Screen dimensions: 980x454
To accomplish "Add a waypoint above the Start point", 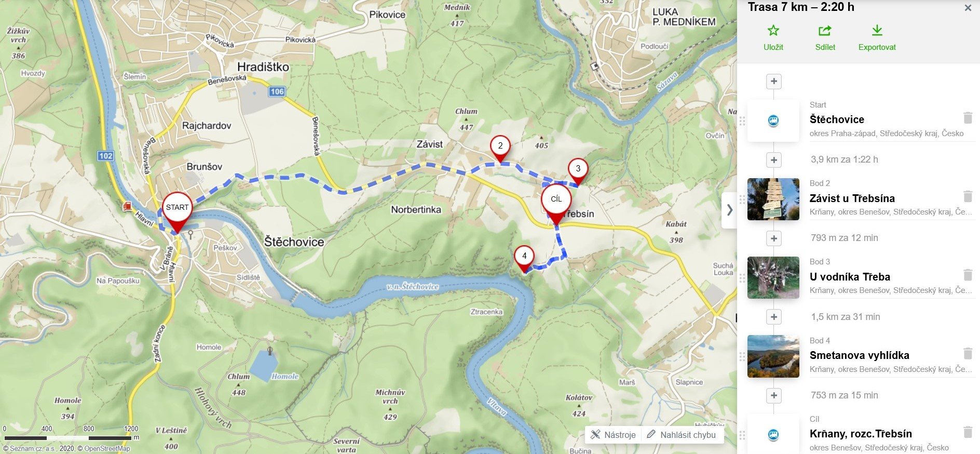I will coord(773,81).
